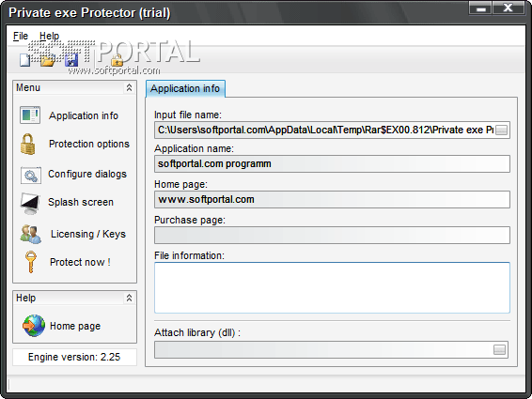Screen dimensions: 532x399
Task: Collapse the Help panel
Action: coord(129,298)
